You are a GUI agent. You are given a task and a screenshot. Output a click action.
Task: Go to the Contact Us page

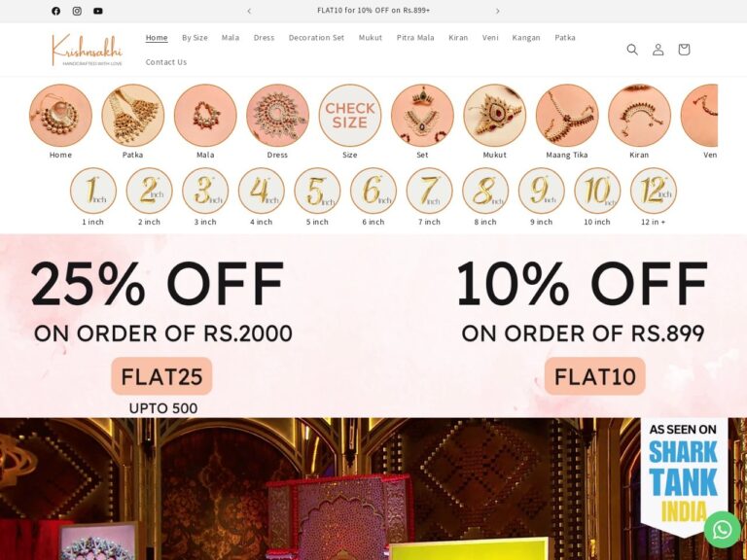(165, 62)
